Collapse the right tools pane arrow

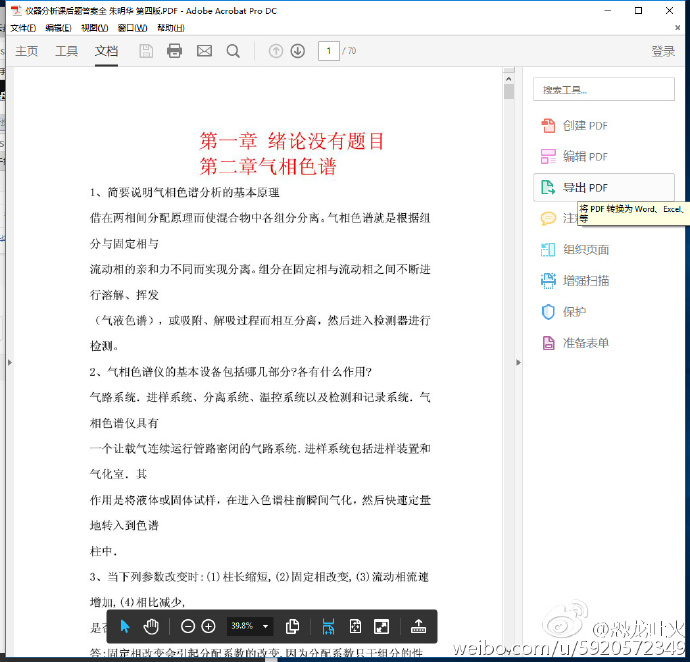[518, 362]
